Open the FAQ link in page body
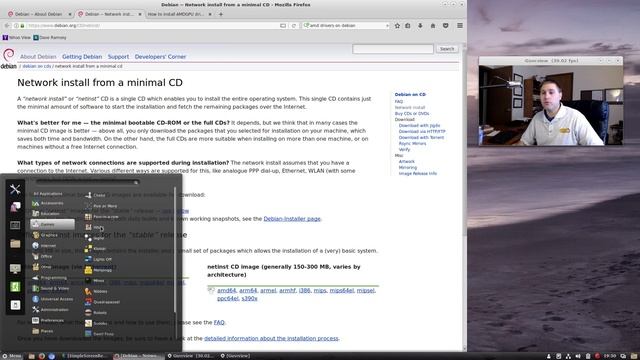 219,322
